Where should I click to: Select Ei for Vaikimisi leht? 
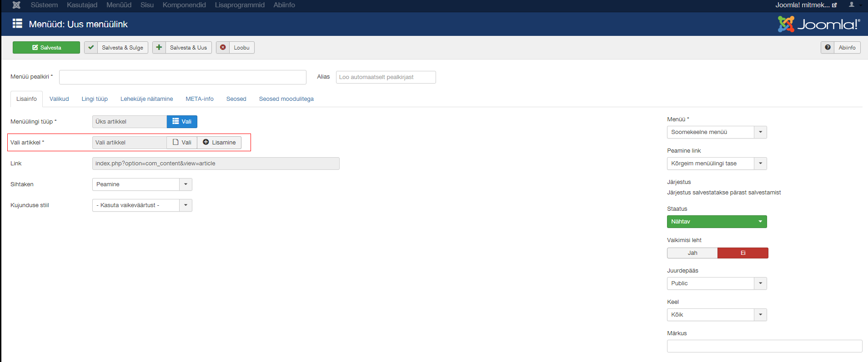coord(743,253)
